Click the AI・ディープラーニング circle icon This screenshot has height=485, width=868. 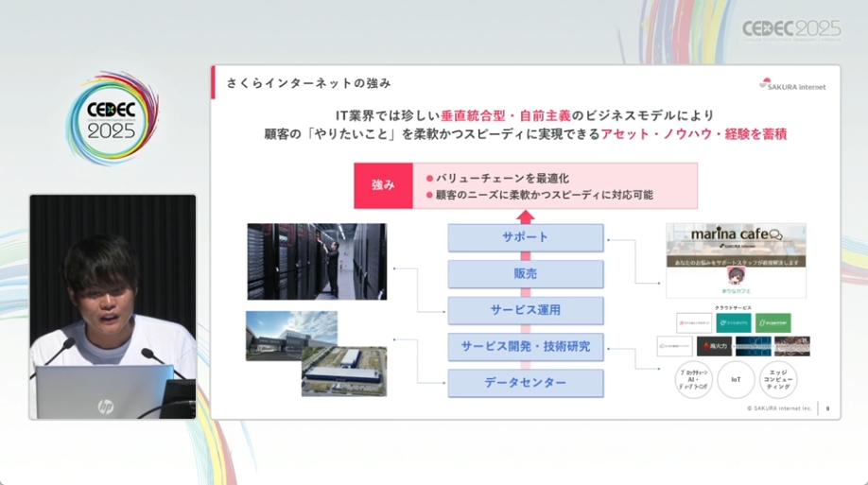693,378
